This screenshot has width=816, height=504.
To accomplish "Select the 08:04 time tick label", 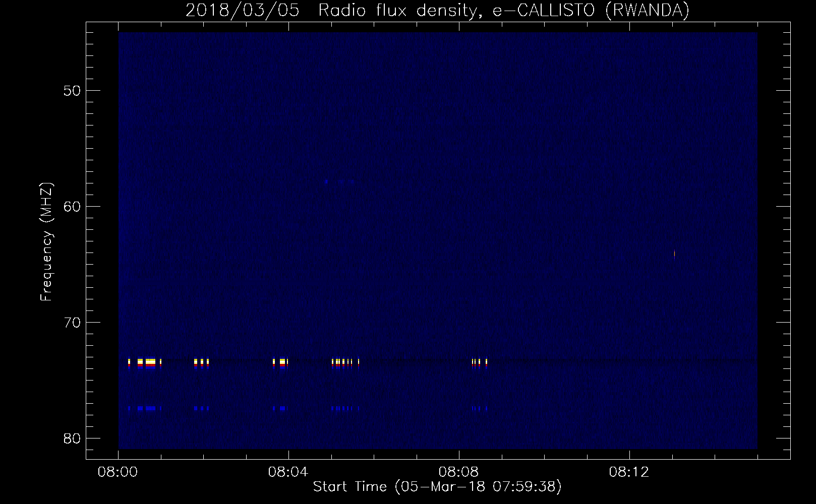I will [288, 473].
